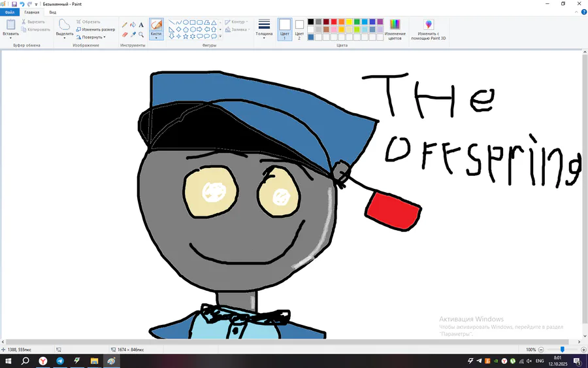Click the zoom in plus button
Viewport: 588px width, 368px height.
(583, 350)
